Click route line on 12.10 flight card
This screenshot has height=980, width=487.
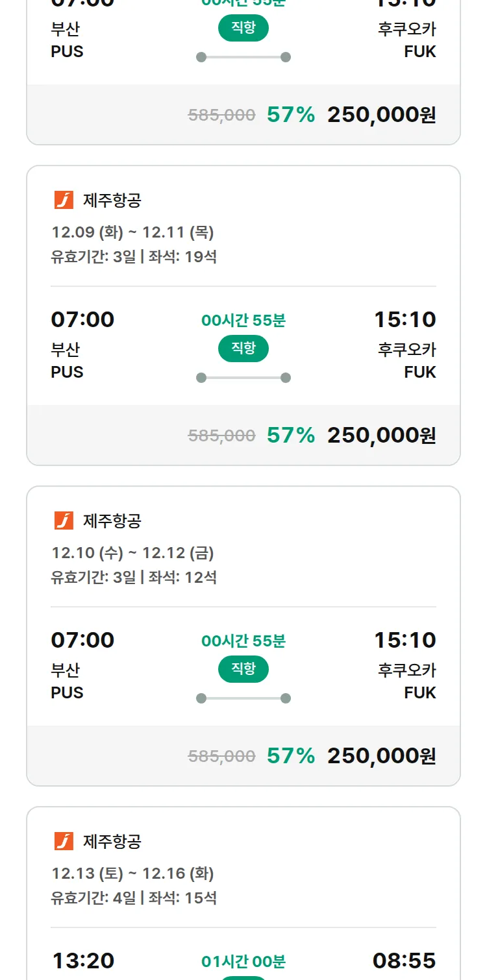243,698
